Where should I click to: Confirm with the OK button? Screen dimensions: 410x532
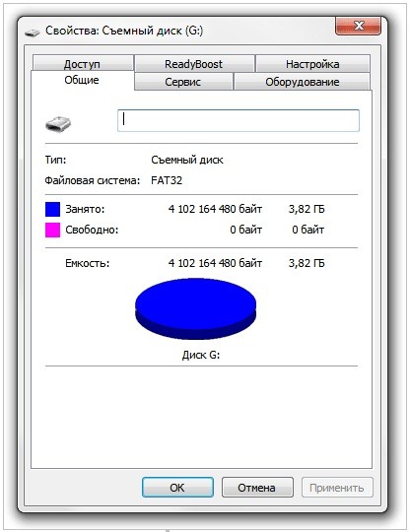177,488
